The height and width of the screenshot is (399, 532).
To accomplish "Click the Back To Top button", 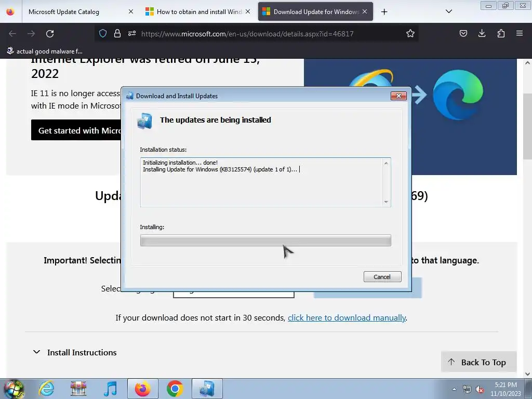I will click(x=478, y=362).
